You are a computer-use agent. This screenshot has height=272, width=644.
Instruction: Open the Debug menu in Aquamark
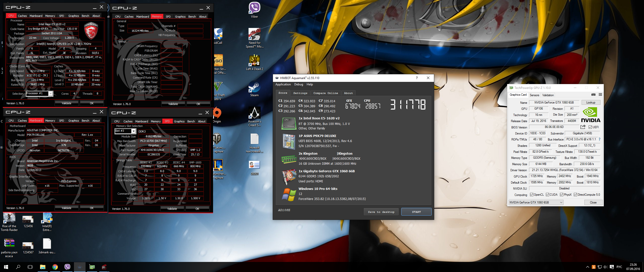[299, 84]
